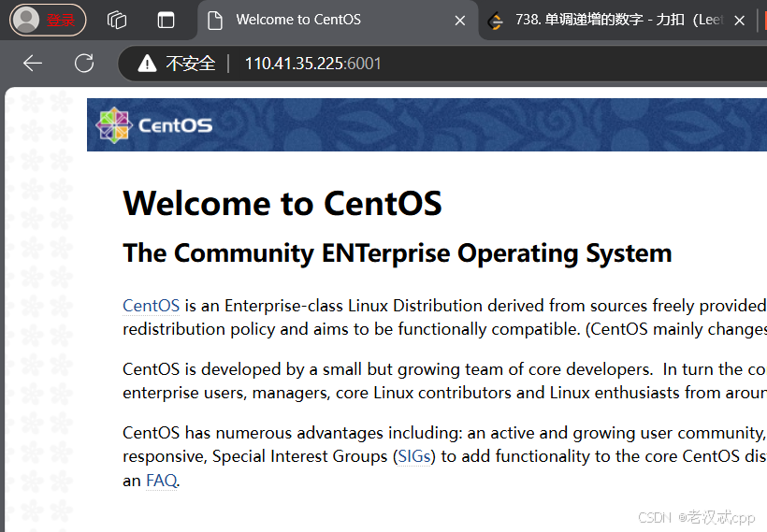The width and height of the screenshot is (767, 532).
Task: Open the workspaces icon
Action: [x=117, y=20]
